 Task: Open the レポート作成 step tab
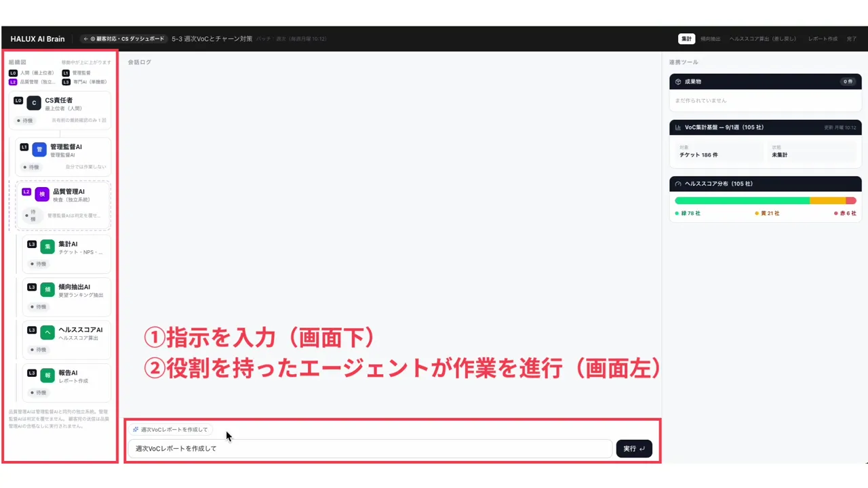[823, 39]
